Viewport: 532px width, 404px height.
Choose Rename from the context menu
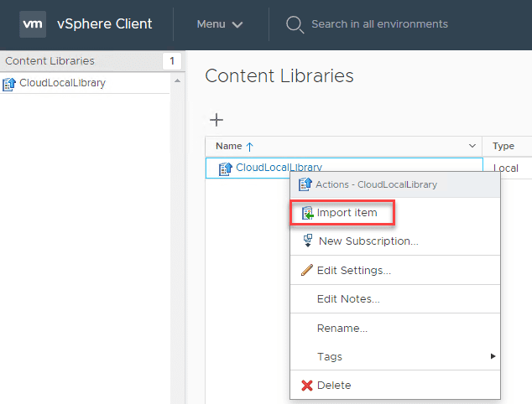(342, 328)
